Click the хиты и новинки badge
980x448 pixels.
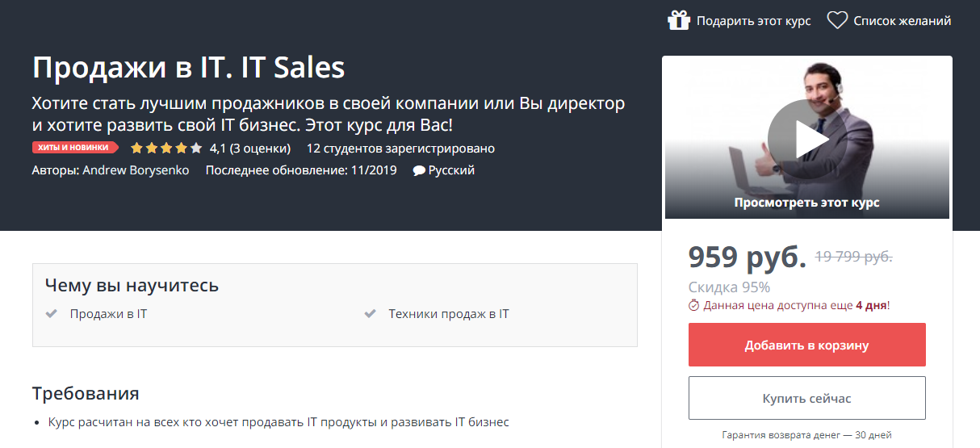click(x=75, y=148)
